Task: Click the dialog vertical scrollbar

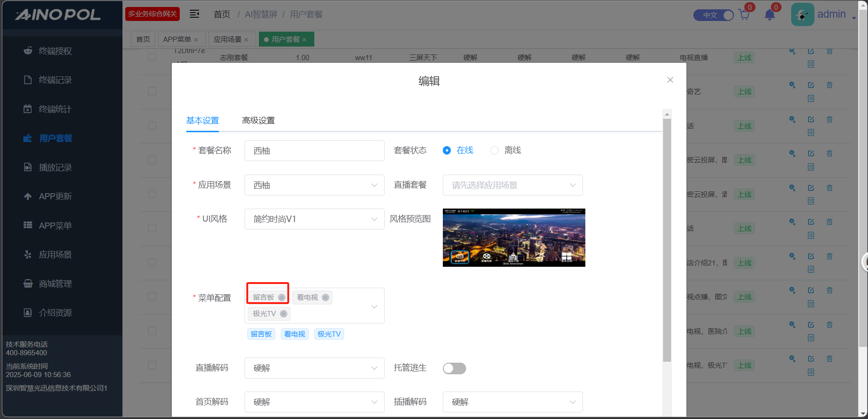Action: point(667,240)
